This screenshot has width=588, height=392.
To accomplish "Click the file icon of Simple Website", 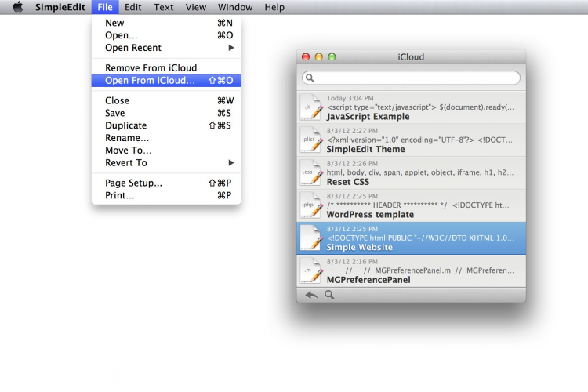I will tap(311, 238).
